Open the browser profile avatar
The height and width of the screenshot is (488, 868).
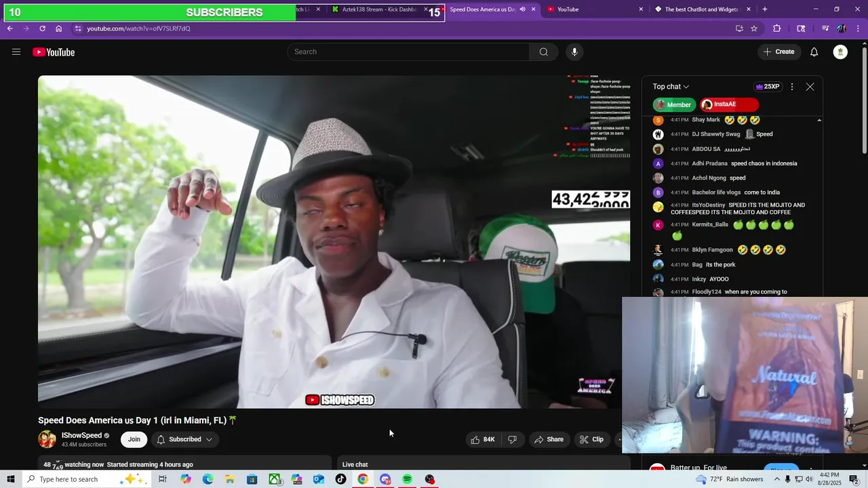click(842, 28)
